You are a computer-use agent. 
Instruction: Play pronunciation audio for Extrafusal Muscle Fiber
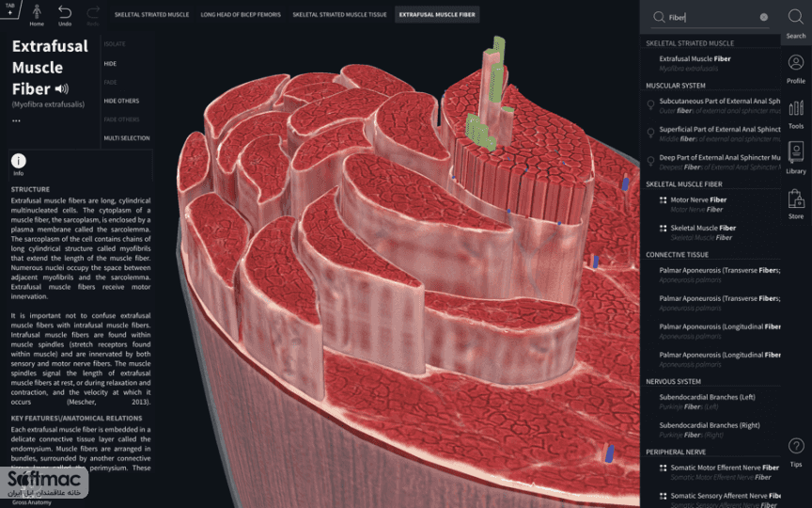(x=62, y=88)
